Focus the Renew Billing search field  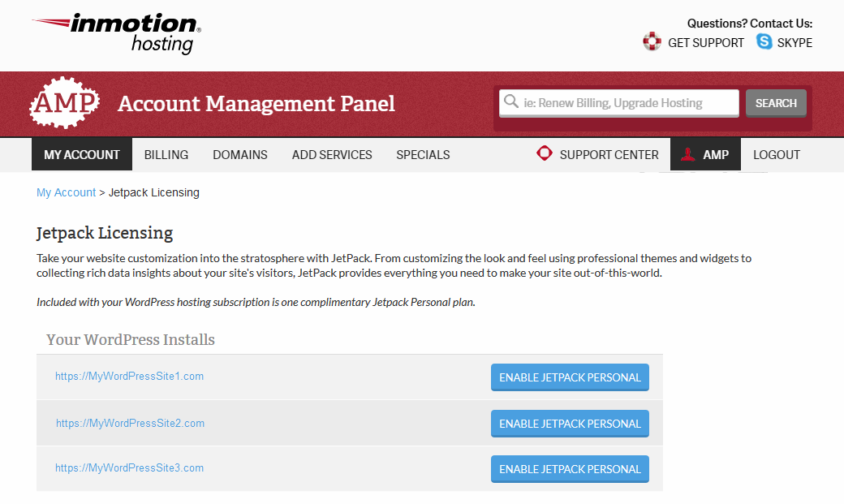click(619, 103)
